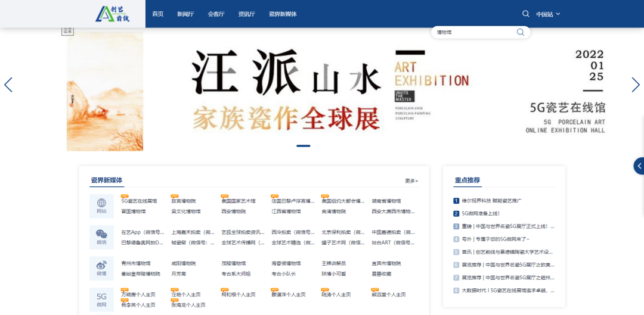
Task: Open article 号外 | 专属于您的5G微网来了
Action: point(496,239)
